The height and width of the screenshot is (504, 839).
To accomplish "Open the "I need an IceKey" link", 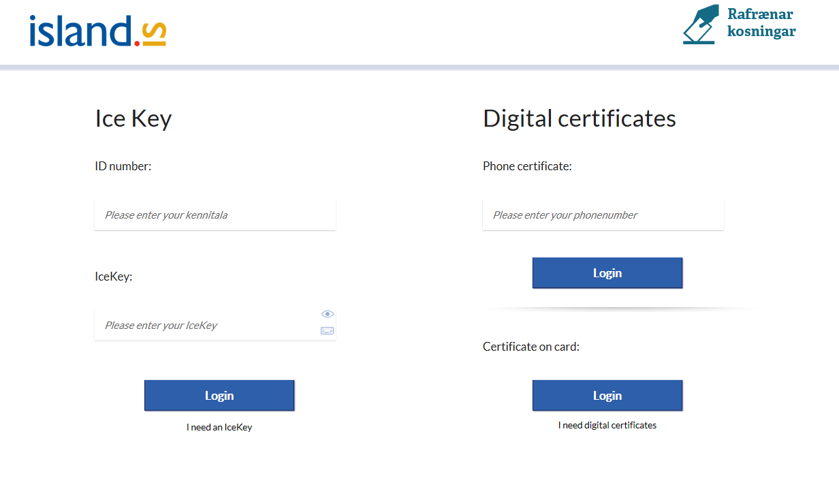I will (x=219, y=428).
